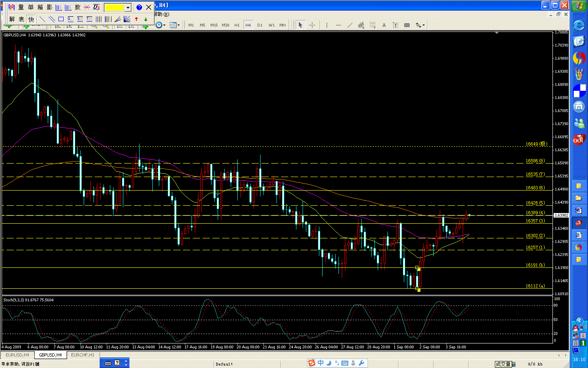Restore the inner chart window

coord(558,14)
